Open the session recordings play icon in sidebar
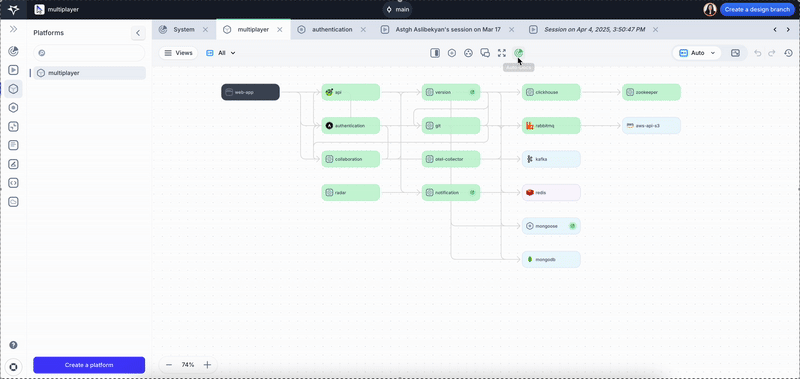800x379 pixels. point(14,70)
